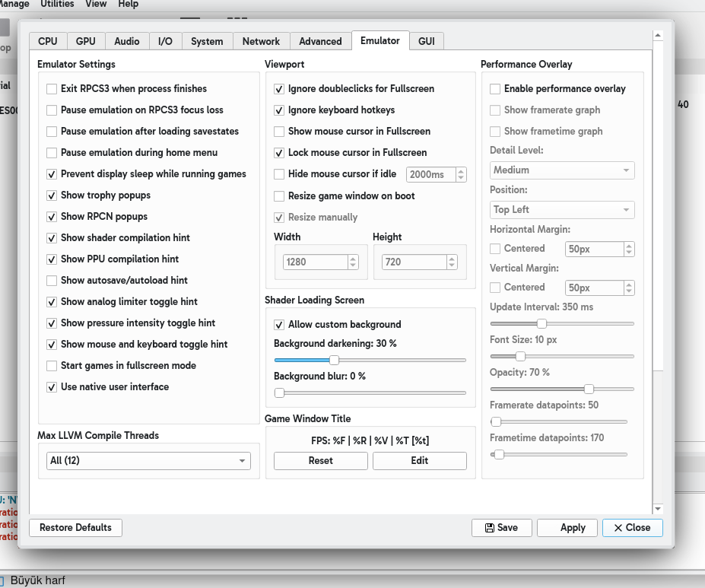The height and width of the screenshot is (588, 705).
Task: Toggle Allow custom background checkbox
Action: point(279,325)
